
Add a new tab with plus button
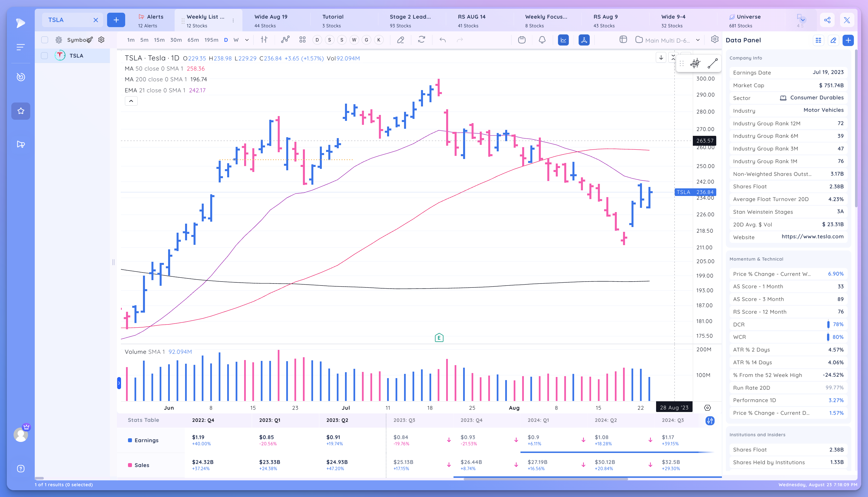pyautogui.click(x=116, y=20)
